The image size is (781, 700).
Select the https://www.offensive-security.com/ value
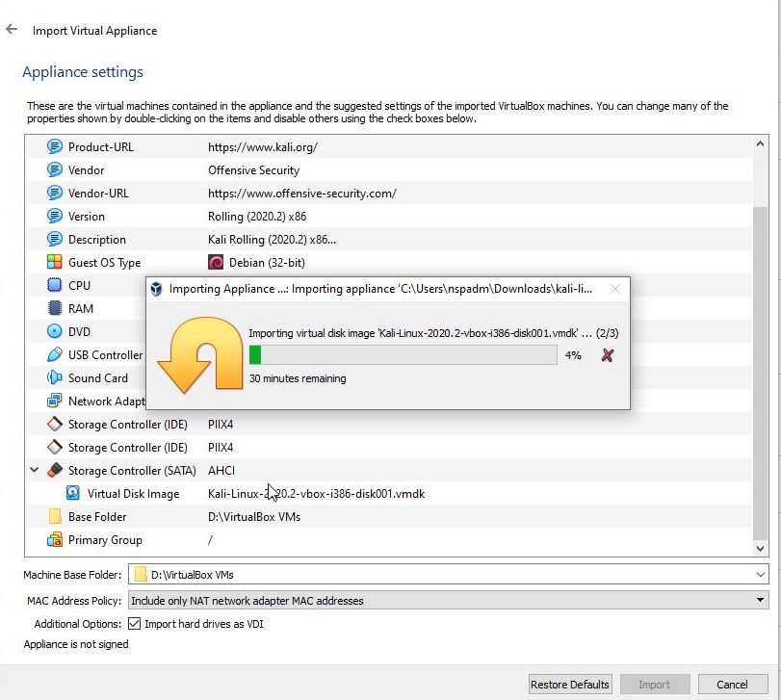tap(302, 194)
